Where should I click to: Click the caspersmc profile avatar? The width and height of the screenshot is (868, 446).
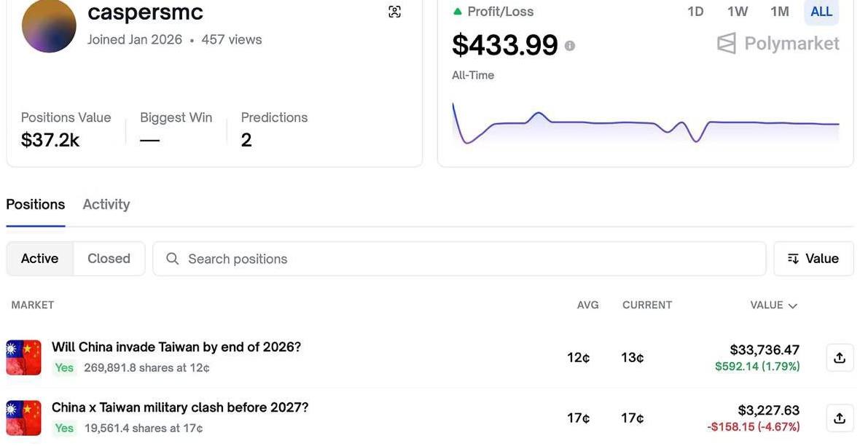[x=49, y=26]
